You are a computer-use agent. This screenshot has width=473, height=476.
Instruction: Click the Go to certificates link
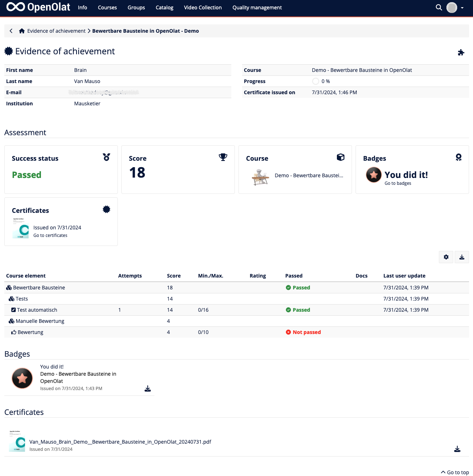50,235
